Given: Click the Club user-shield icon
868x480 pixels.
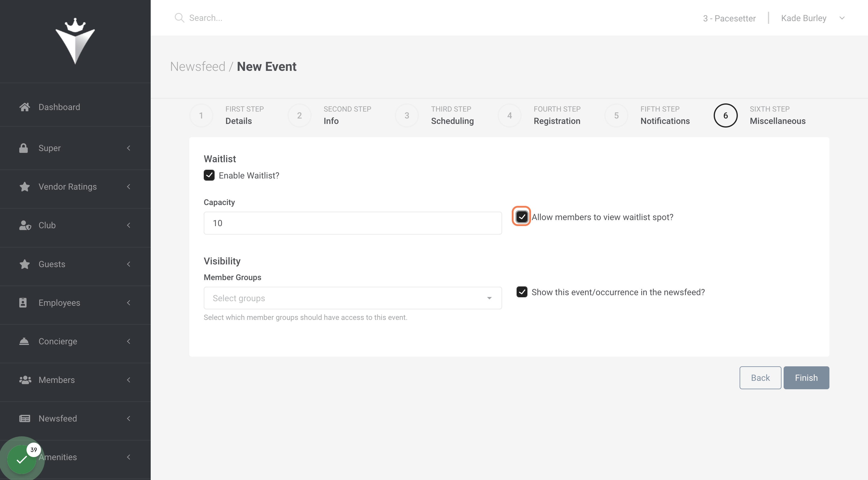Looking at the screenshot, I should (x=25, y=225).
